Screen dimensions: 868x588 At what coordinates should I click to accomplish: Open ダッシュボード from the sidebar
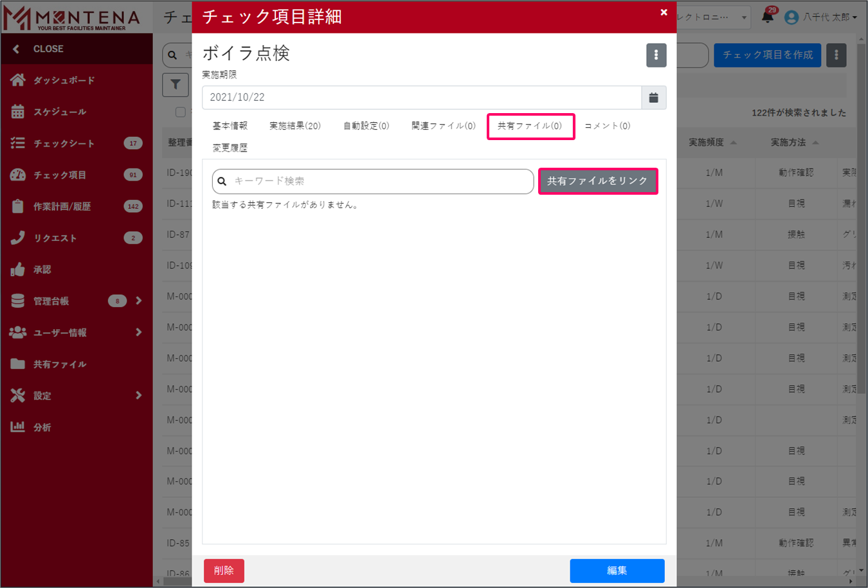[x=64, y=80]
